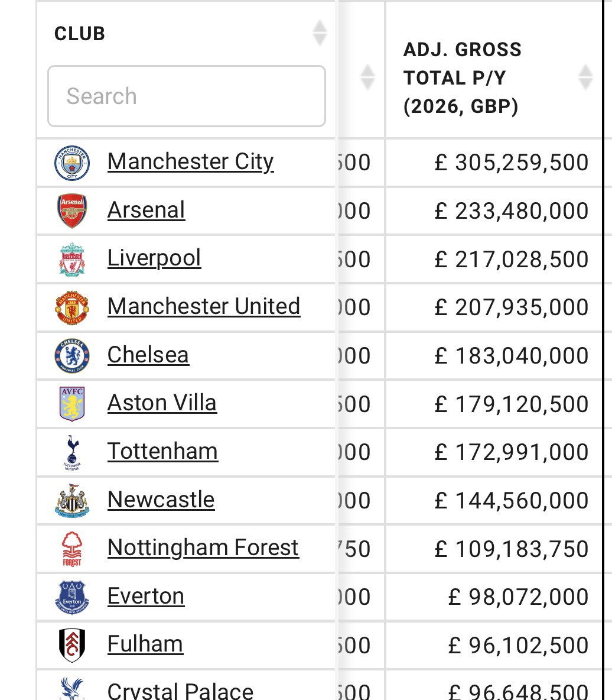Click the Tottenham cockerel logo
The width and height of the screenshot is (612, 700).
click(72, 453)
